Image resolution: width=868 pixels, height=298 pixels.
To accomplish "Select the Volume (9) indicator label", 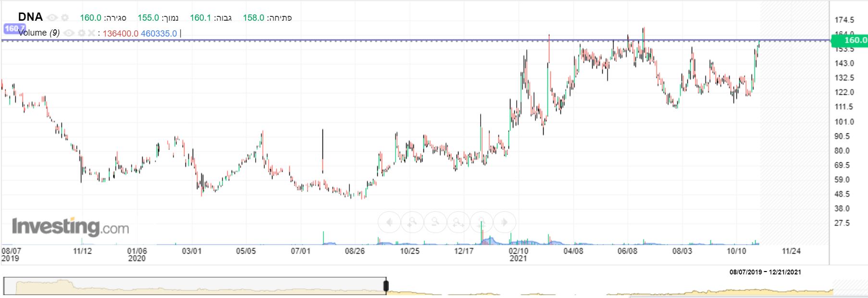I will click(x=39, y=33).
